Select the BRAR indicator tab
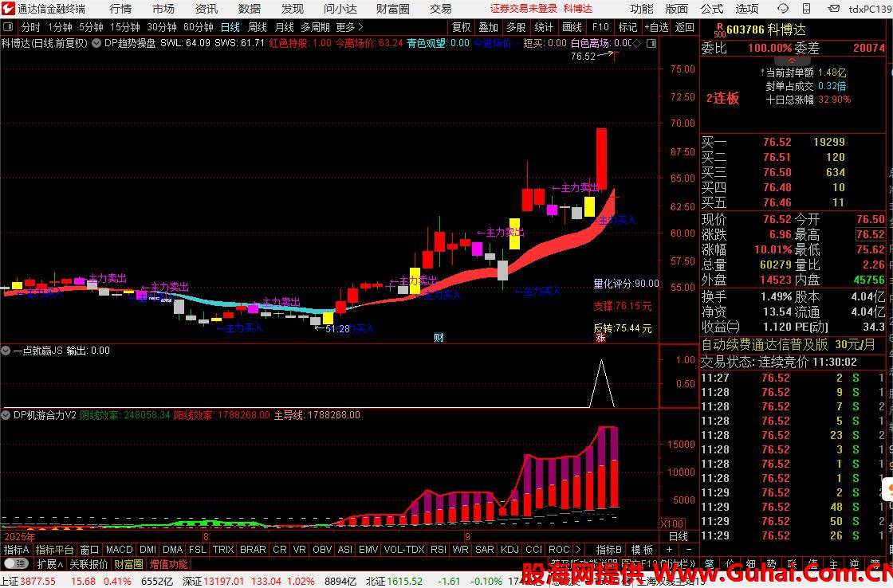This screenshot has height=588, width=893. click(253, 550)
